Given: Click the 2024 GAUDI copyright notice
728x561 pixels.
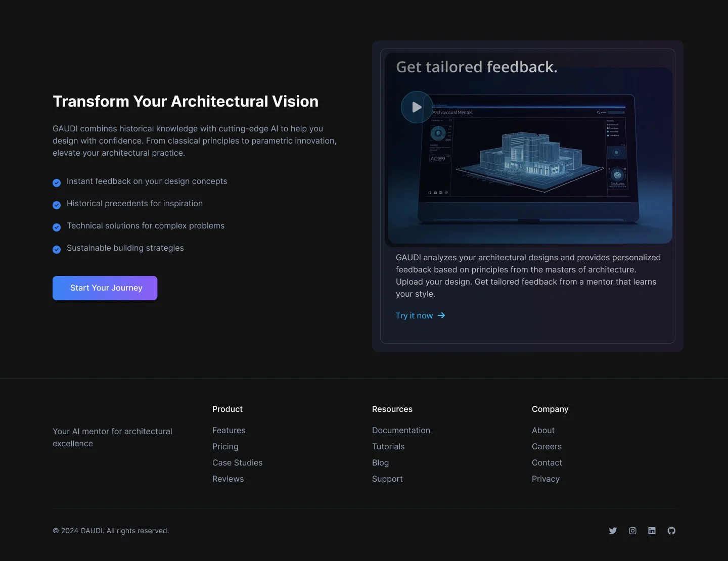Looking at the screenshot, I should click(111, 531).
